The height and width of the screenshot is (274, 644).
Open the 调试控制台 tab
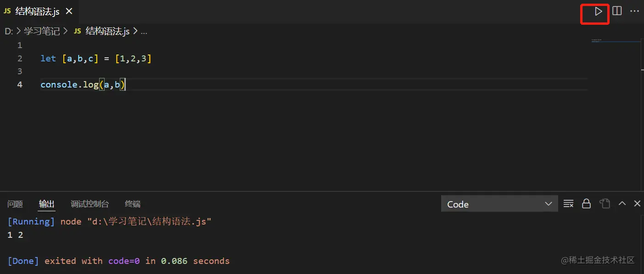click(90, 204)
